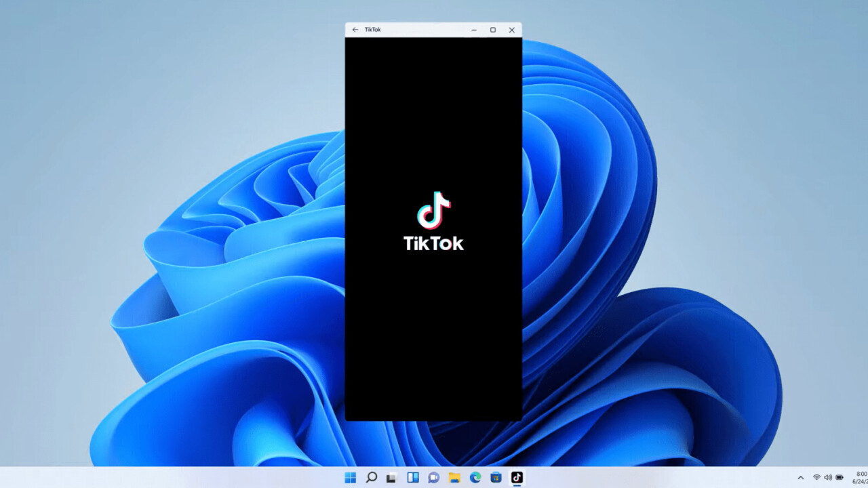Open Microsoft Store from taskbar
The height and width of the screenshot is (488, 868).
(496, 478)
